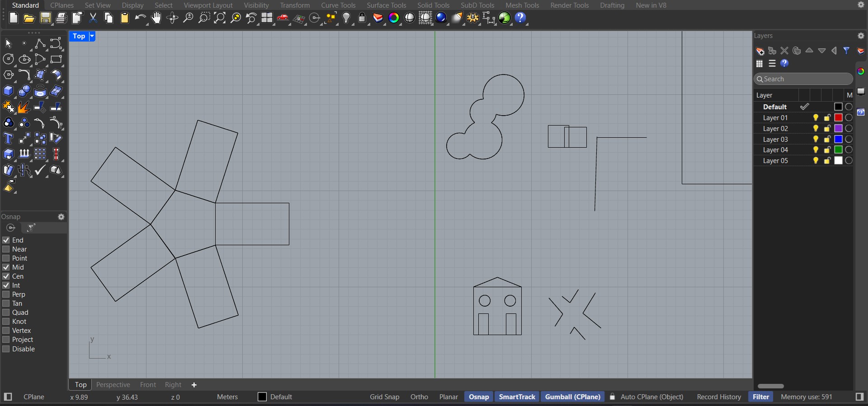This screenshot has height=406, width=868.
Task: Select the Pan view hand tool
Action: click(x=156, y=18)
